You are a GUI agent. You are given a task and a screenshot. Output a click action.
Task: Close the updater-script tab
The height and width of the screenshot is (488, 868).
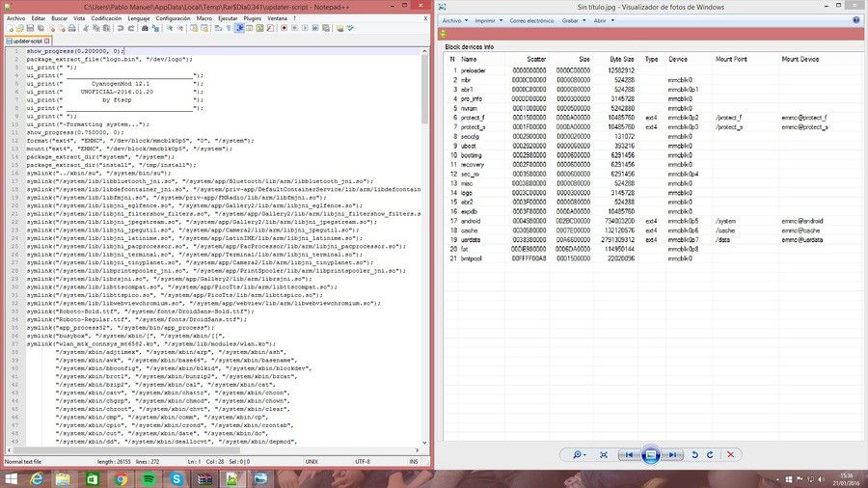pos(47,41)
